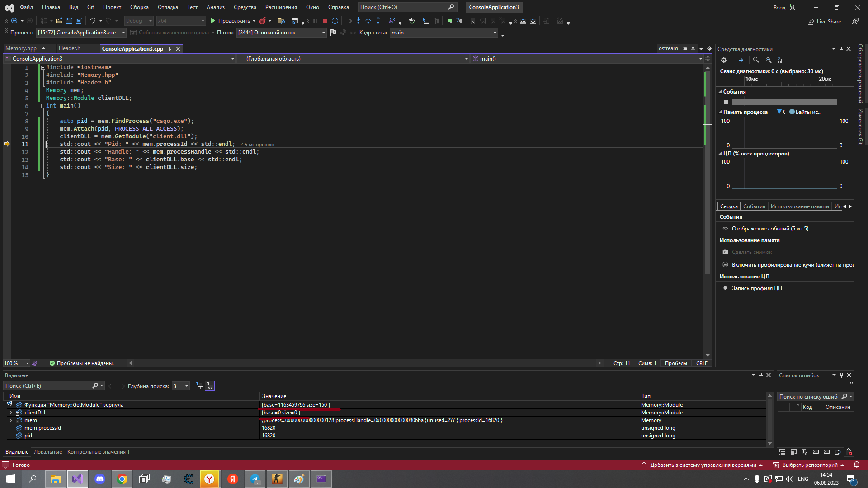Click zoom in icon in diagnostics panel

point(756,60)
